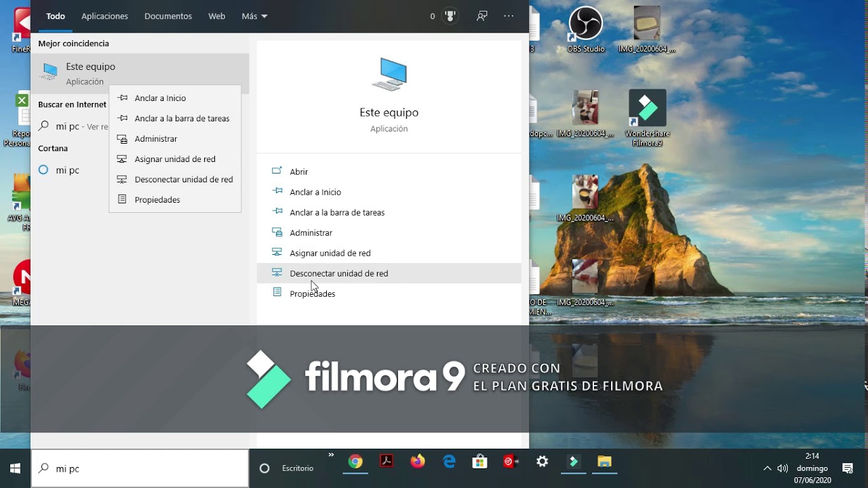868x488 pixels.
Task: Choose Asignar unidad de red in context menu
Action: pos(175,159)
